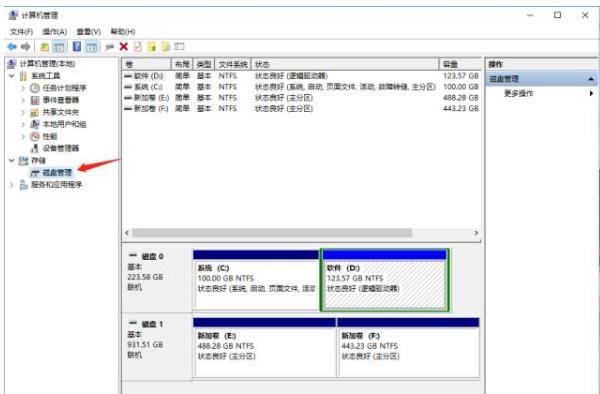Select the 系统 (C:) partition block on 磁盘 0

[x=256, y=280]
